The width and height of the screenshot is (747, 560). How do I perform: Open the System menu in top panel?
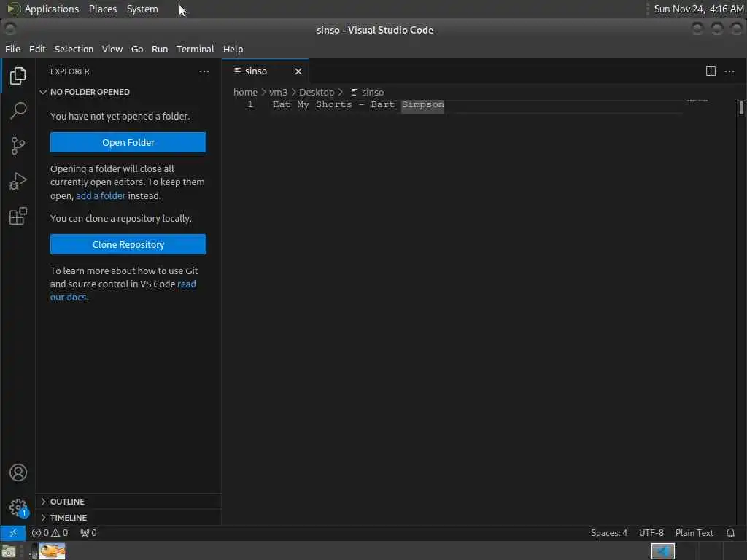pyautogui.click(x=142, y=9)
